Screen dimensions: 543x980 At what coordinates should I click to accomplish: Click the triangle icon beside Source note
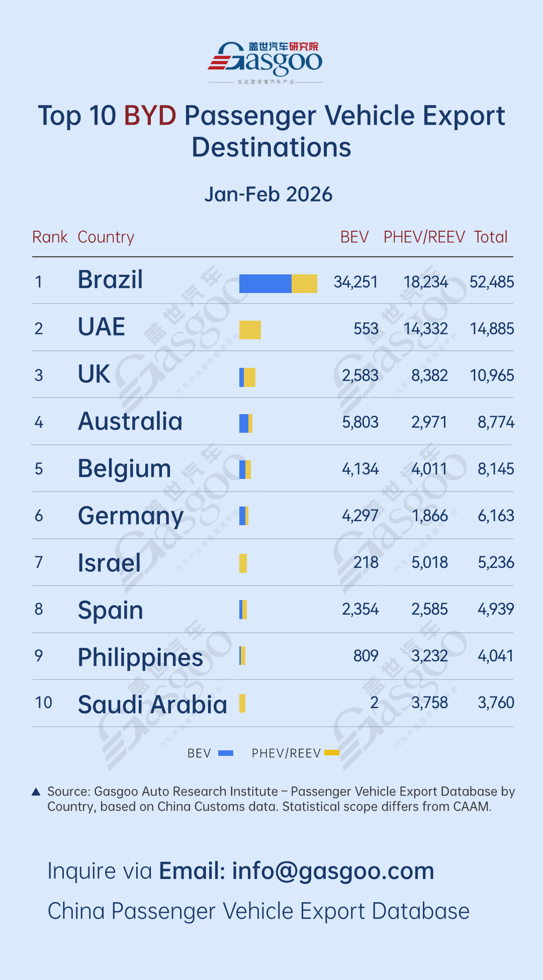tap(36, 792)
